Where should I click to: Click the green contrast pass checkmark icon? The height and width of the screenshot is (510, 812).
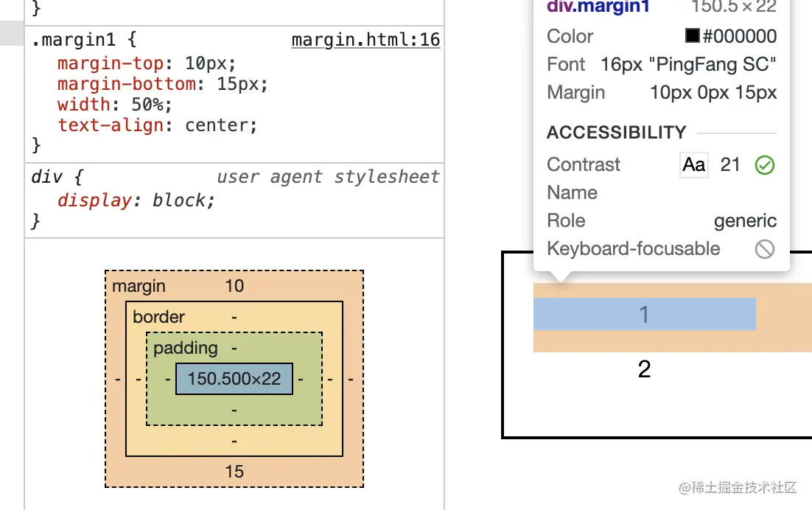[765, 165]
